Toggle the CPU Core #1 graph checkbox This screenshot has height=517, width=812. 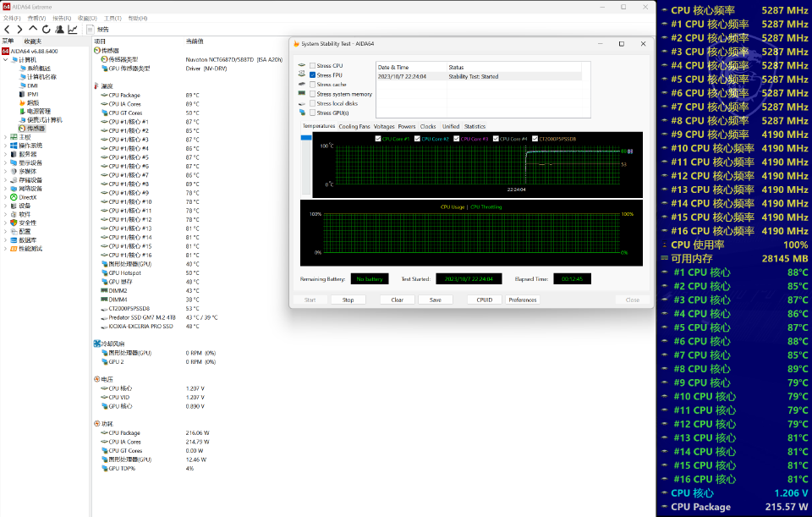click(x=378, y=139)
